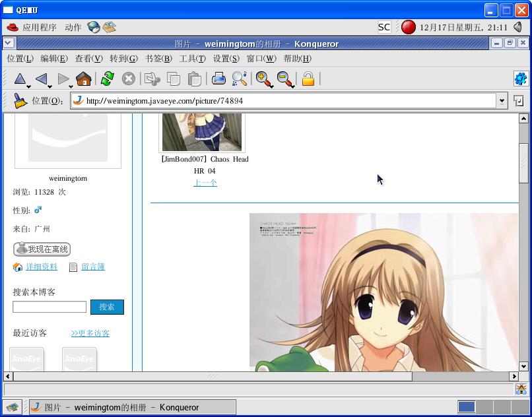Open the 转到(G) menu

[123, 59]
